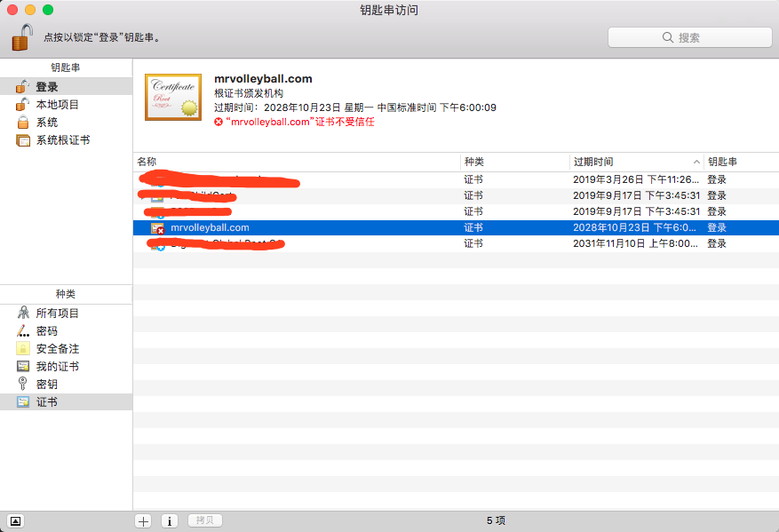Click the 系统根证书 folder icon
779x532 pixels.
(x=23, y=140)
